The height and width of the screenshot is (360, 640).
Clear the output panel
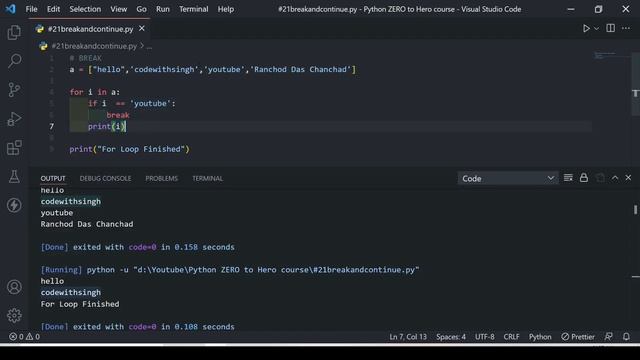coord(568,178)
